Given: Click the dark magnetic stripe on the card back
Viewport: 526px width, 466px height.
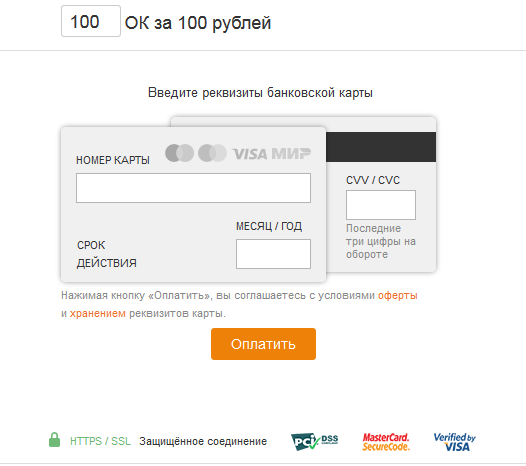Looking at the screenshot, I should (x=381, y=147).
